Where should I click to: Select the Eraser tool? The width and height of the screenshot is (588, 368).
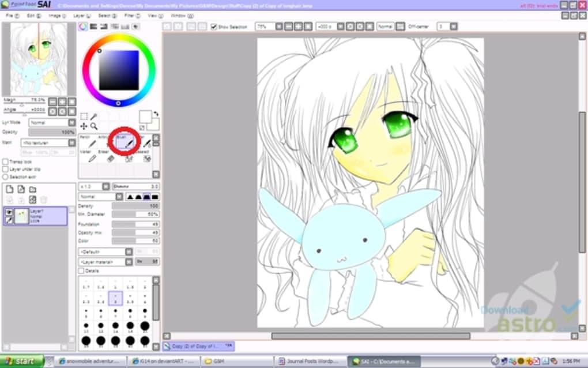(x=108, y=157)
